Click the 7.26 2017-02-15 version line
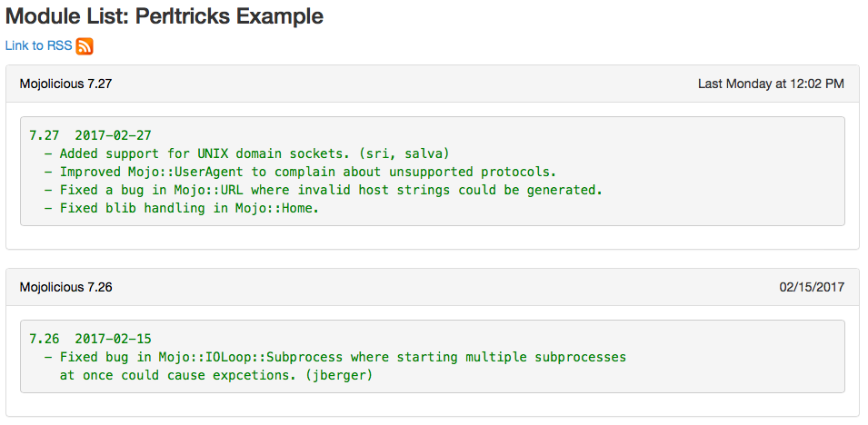Screen dimensions: 868x425 pyautogui.click(x=90, y=339)
